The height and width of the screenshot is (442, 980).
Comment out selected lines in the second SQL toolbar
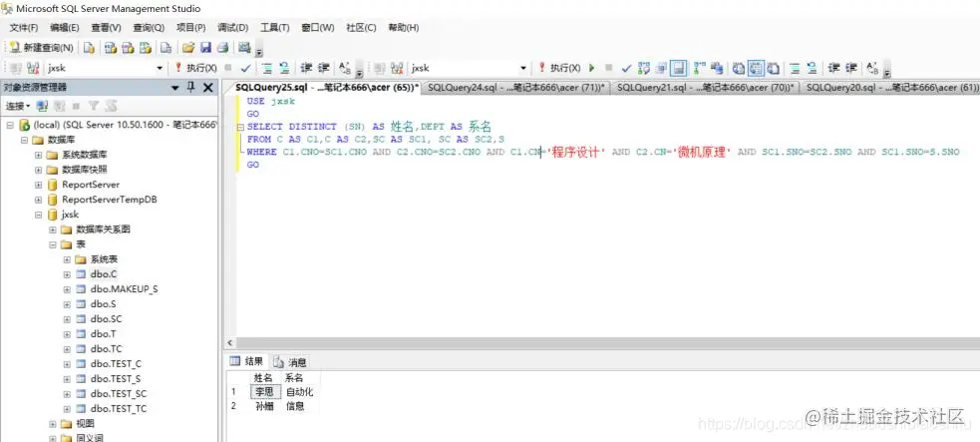pyautogui.click(x=795, y=68)
